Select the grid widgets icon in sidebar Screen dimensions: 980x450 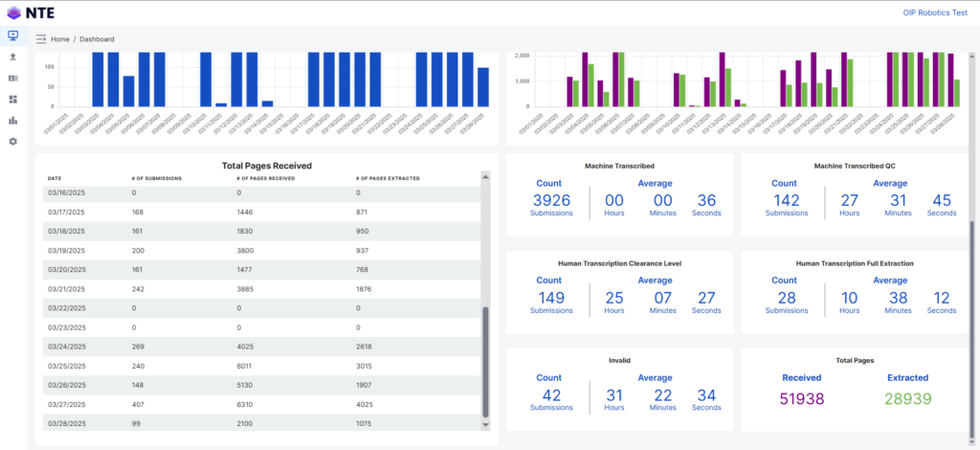point(12,100)
